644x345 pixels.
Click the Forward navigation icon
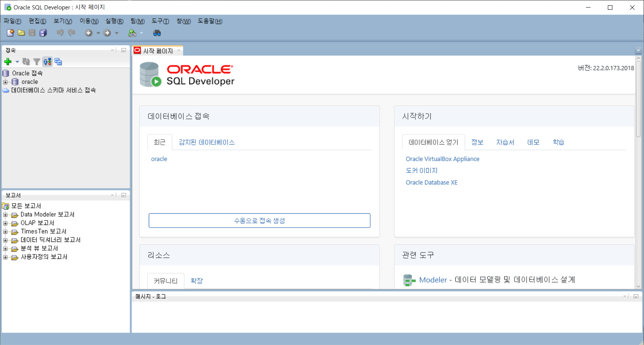point(107,33)
